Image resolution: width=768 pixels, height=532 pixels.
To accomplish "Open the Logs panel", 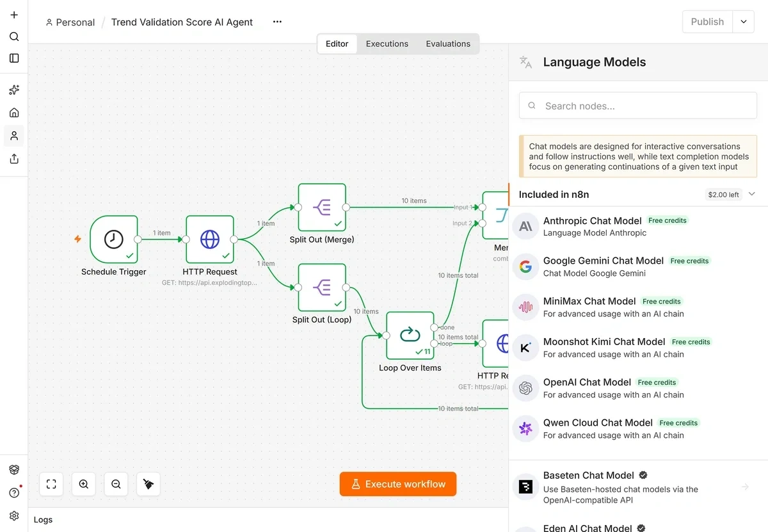I will click(43, 519).
